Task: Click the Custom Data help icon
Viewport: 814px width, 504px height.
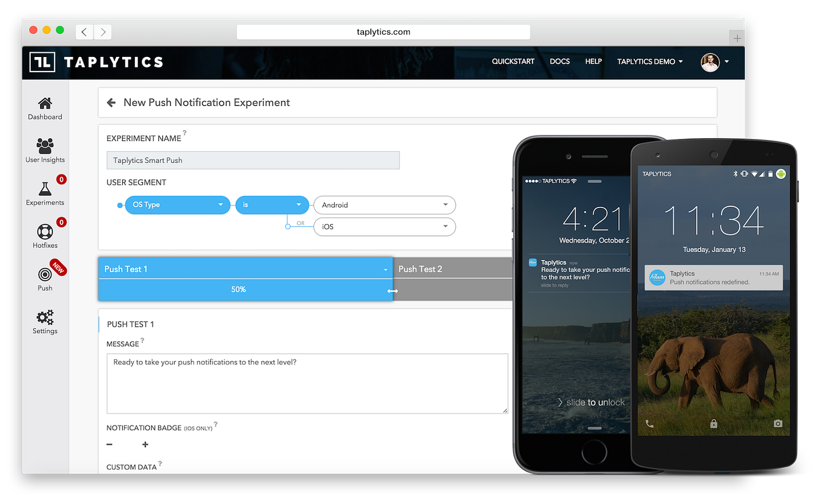Action: point(160,463)
